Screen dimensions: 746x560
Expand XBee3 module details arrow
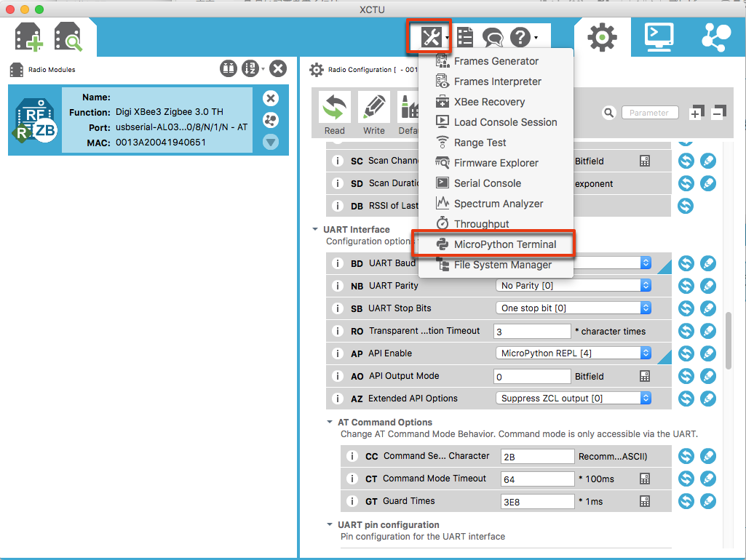[x=271, y=142]
